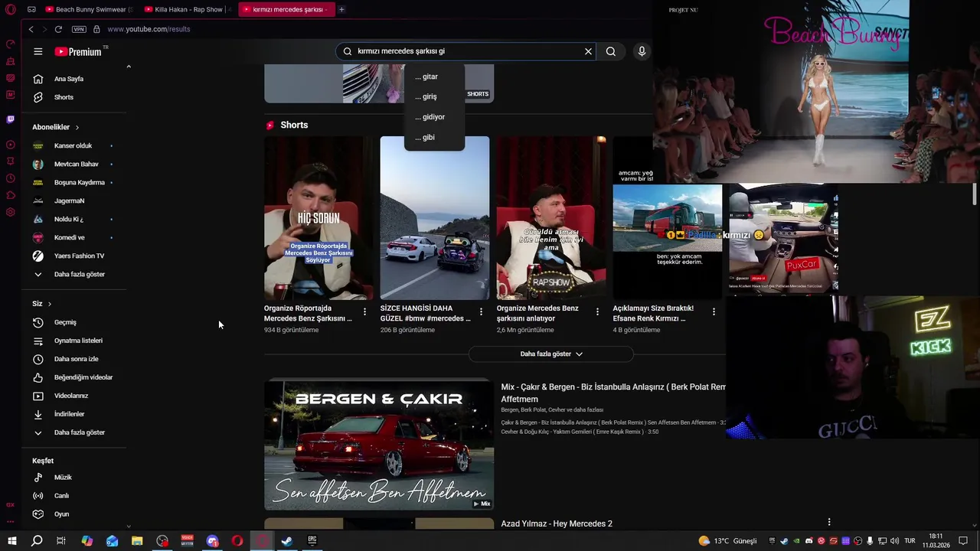Open options for Açıklamayı Size Bıraktık short
This screenshot has width=980, height=551.
coord(714,312)
